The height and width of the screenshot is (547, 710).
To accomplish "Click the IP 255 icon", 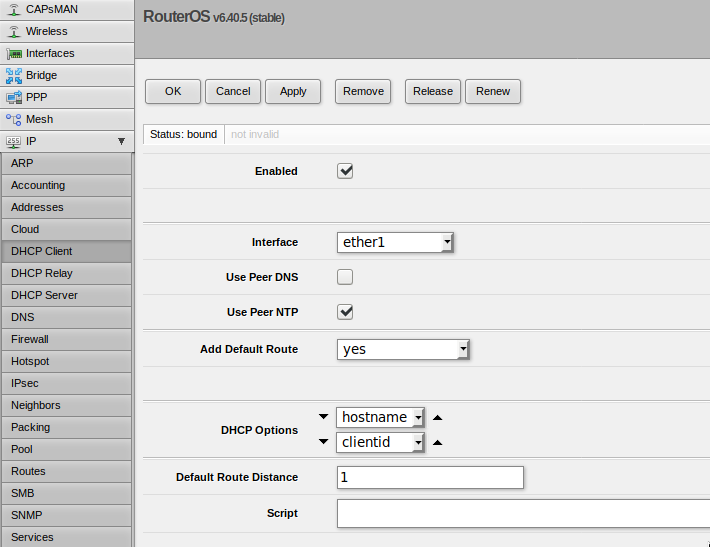I will pyautogui.click(x=14, y=142).
